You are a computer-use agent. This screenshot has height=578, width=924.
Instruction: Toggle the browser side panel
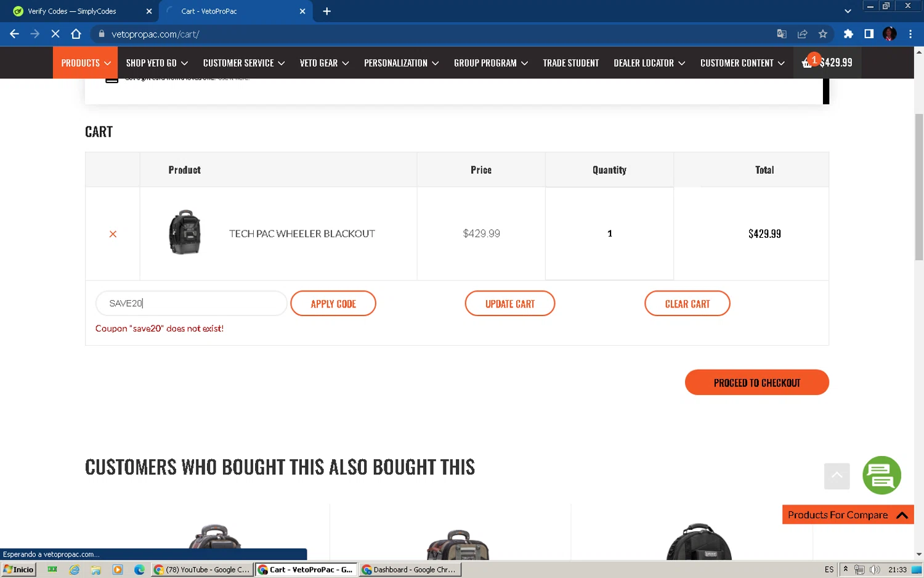click(x=869, y=34)
